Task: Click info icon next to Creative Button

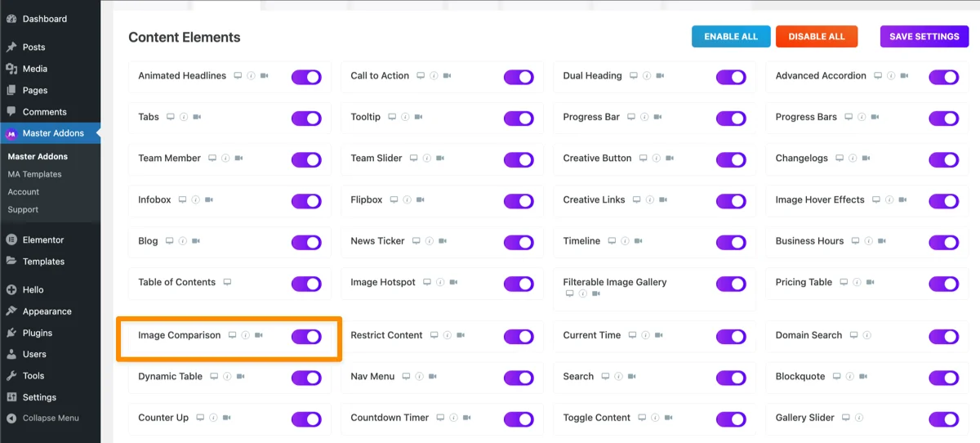Action: pyautogui.click(x=657, y=159)
